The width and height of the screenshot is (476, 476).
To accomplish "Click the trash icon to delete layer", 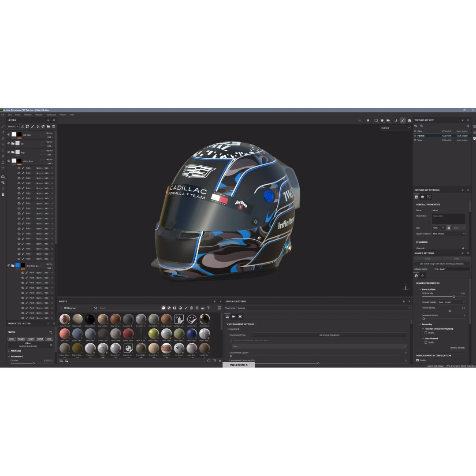I will pos(53,126).
